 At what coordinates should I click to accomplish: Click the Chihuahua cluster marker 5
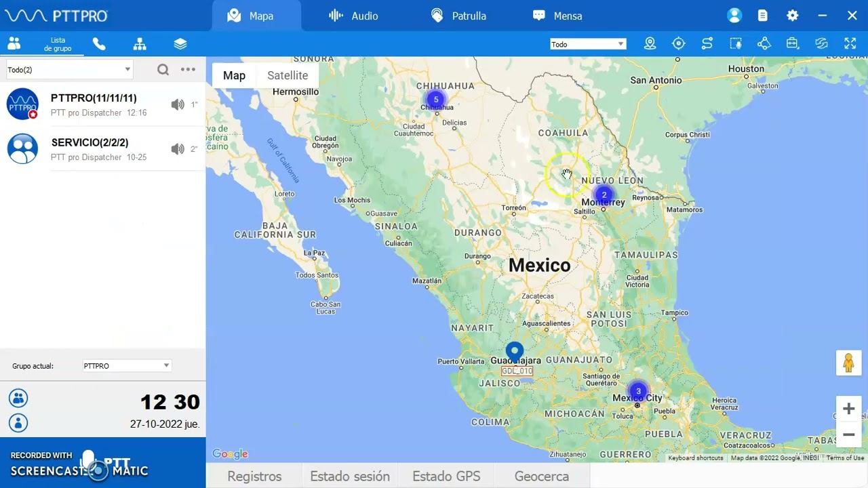pos(436,100)
